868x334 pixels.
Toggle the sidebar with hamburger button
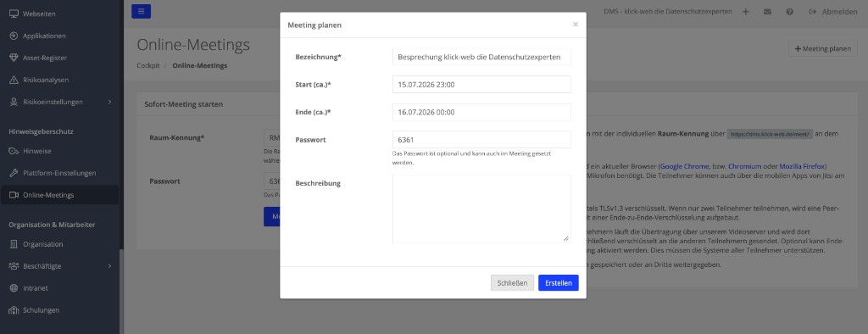141,11
